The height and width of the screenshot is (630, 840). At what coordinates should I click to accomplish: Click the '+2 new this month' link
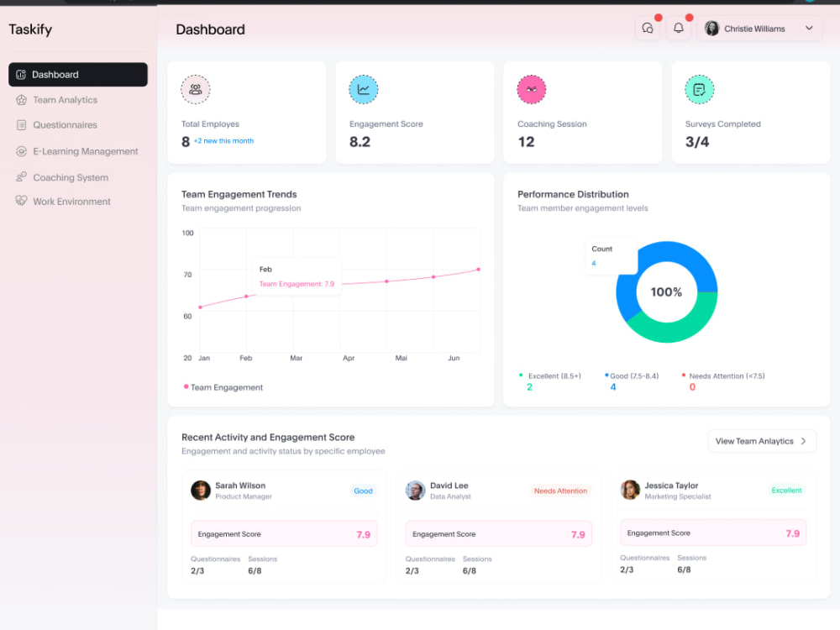(x=223, y=141)
